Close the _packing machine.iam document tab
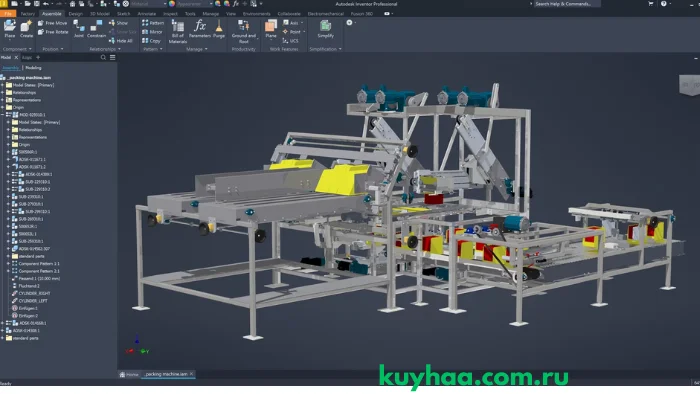The image size is (700, 394). click(192, 374)
